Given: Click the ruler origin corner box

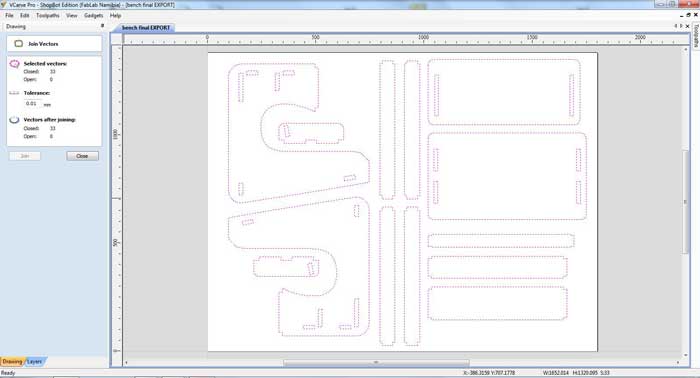Looking at the screenshot, I should [x=117, y=39].
